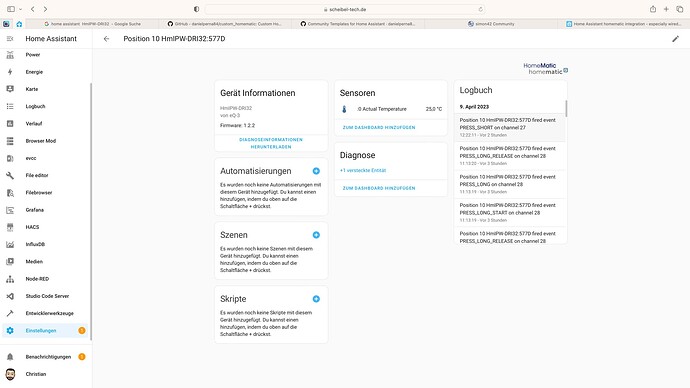Switch to the simon42 Community tab
Screen dimensions: 690x388
tap(491, 24)
